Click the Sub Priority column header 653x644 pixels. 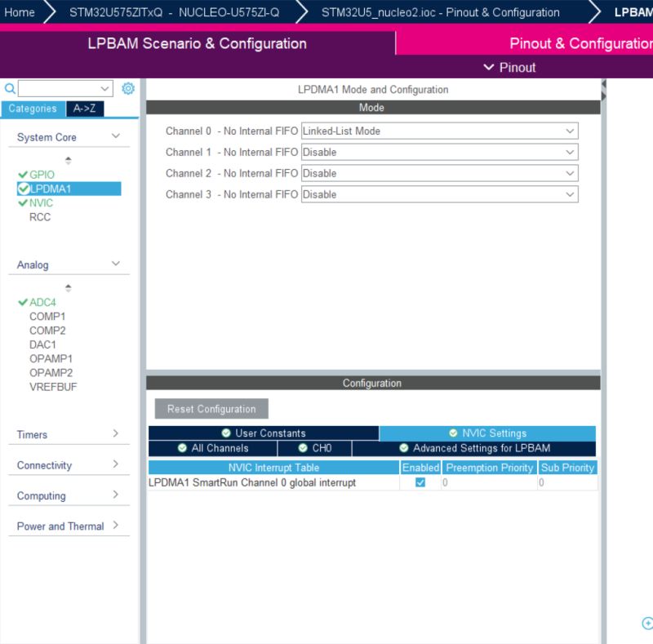point(567,468)
